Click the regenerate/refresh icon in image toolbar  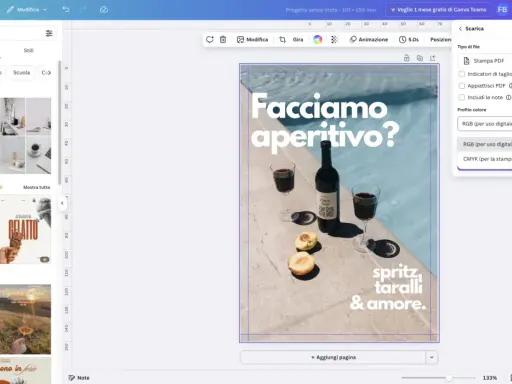pyautogui.click(x=210, y=39)
